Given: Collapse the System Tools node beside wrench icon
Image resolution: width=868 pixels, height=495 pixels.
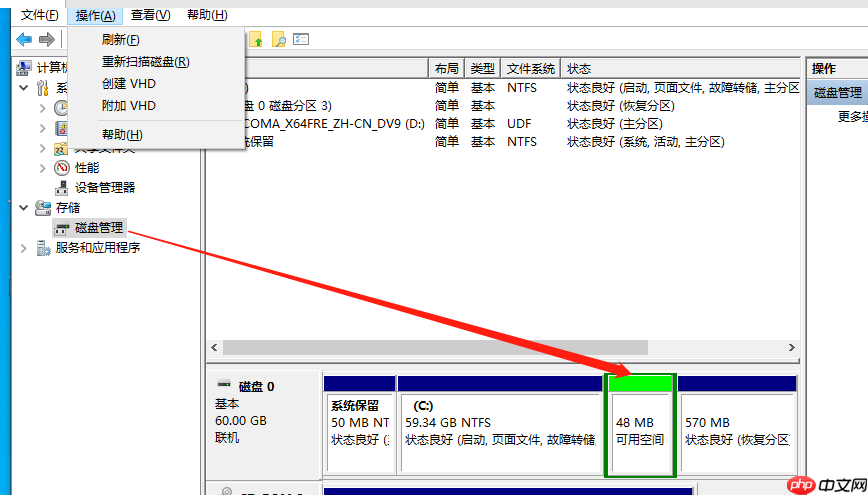Looking at the screenshot, I should coord(24,87).
